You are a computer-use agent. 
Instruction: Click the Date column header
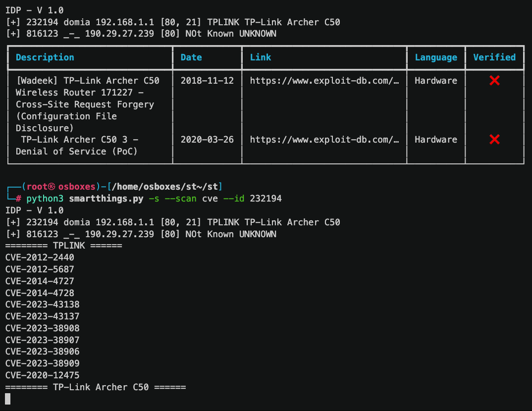[191, 57]
